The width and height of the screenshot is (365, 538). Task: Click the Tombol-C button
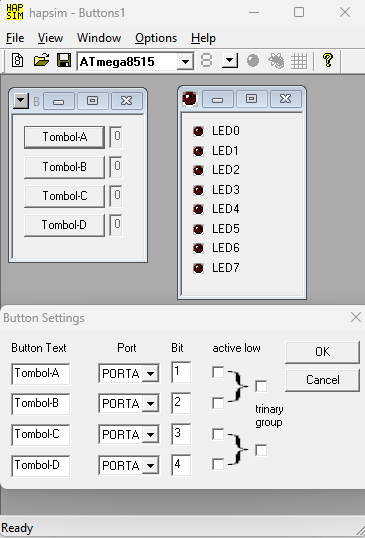click(x=64, y=196)
